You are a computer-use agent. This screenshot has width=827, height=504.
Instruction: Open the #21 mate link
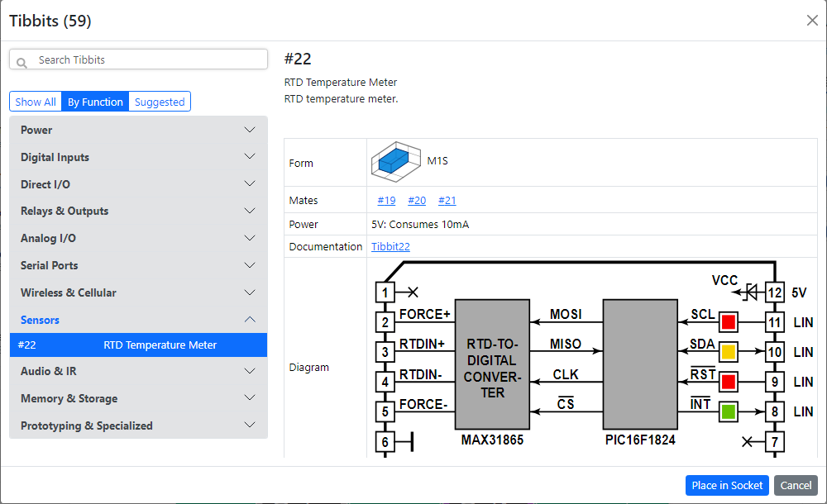pos(447,200)
